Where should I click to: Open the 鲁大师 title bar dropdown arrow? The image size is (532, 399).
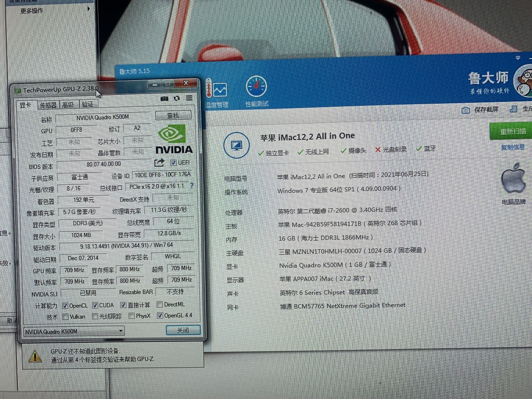tap(518, 58)
